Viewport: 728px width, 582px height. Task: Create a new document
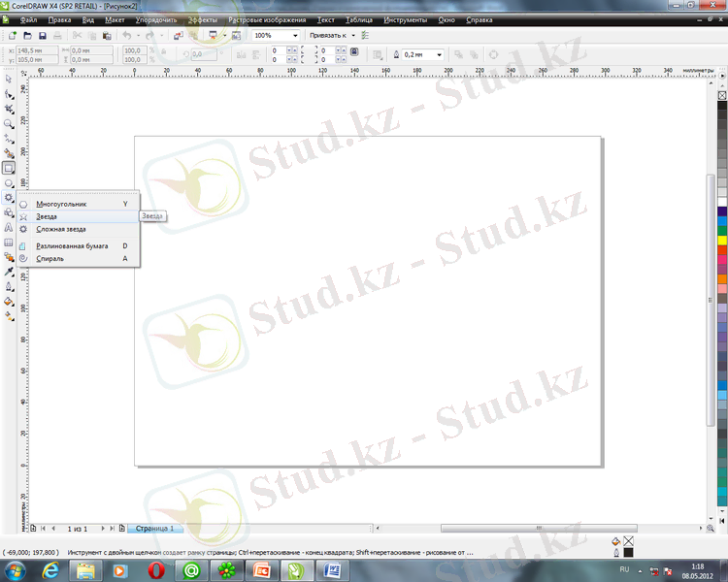(13, 35)
